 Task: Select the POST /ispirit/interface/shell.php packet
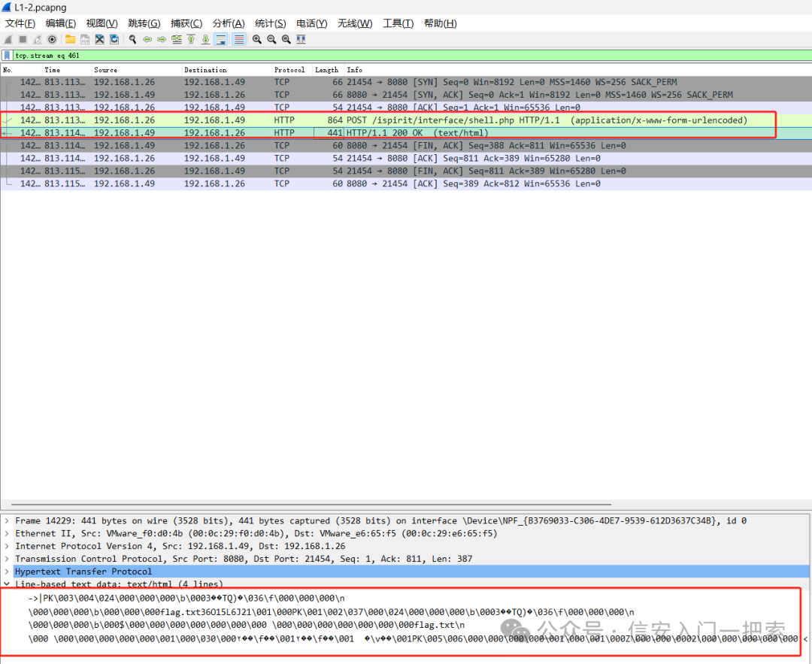point(406,120)
